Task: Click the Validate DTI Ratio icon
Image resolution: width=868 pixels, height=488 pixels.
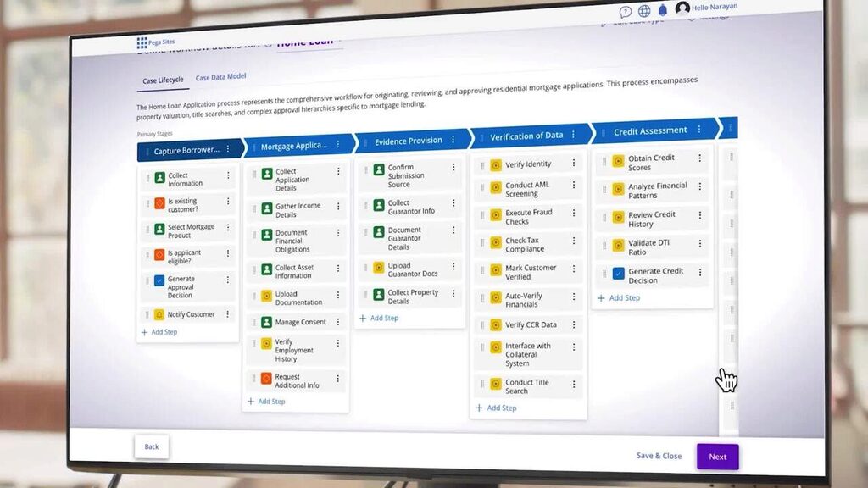Action: click(618, 245)
